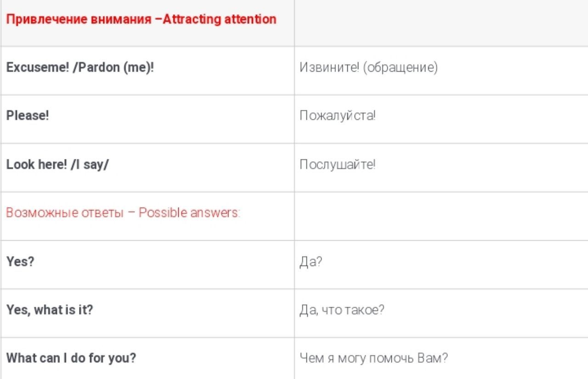Screen dimensions: 588x379
Task: Click the bold 'Yes?' cell
Action: (x=21, y=262)
